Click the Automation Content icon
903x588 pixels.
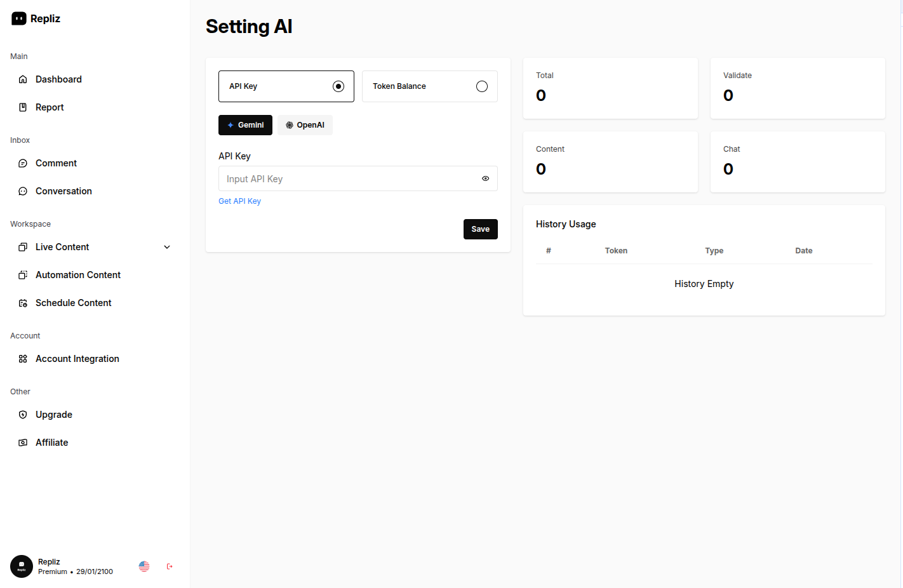click(23, 275)
